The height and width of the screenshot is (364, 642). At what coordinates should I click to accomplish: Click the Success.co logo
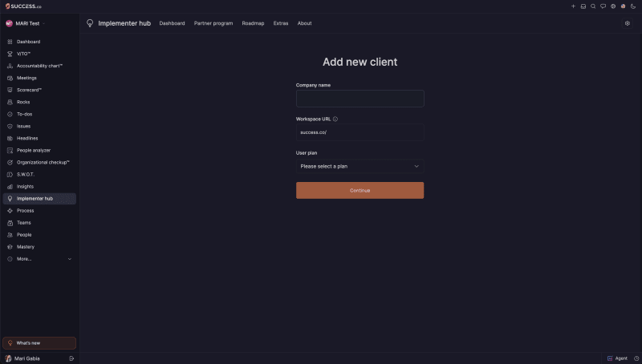pyautogui.click(x=23, y=6)
